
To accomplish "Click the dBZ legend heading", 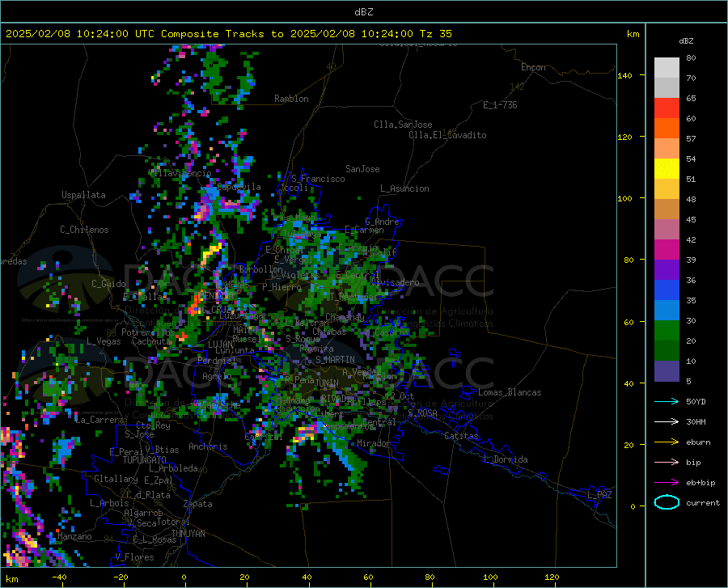I will pos(686,40).
